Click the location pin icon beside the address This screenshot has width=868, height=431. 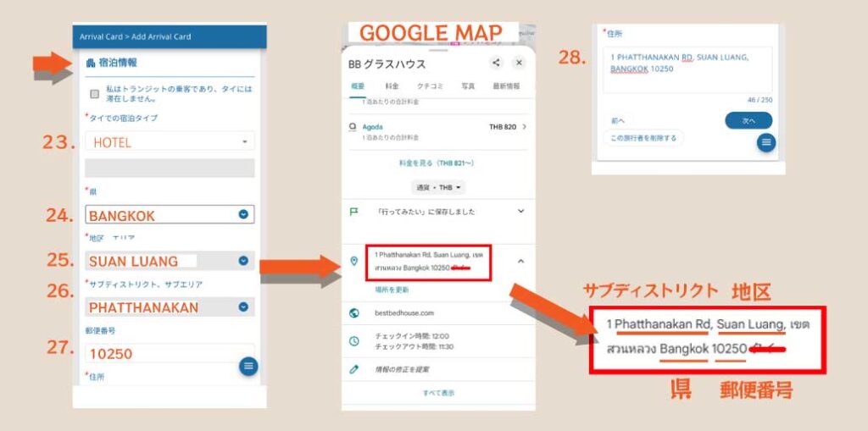pos(354,261)
